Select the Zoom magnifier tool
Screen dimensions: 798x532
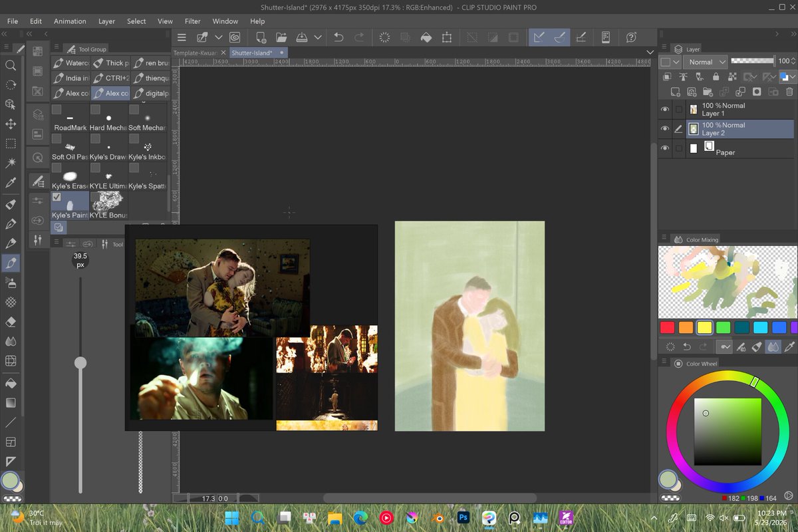click(11, 65)
